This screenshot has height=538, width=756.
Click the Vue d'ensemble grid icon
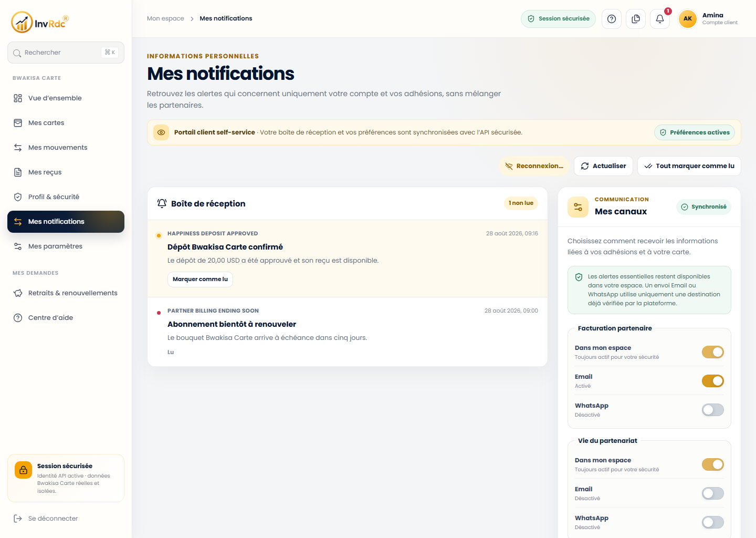tap(18, 98)
